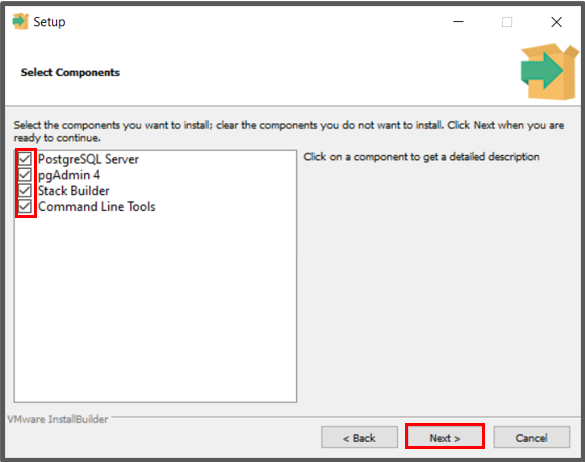Click the component detailed description text
585x462 pixels.
[x=421, y=157]
